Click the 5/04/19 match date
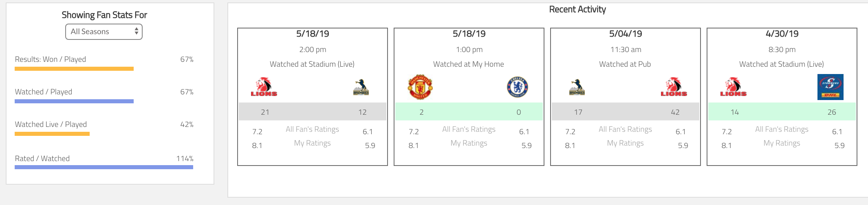The height and width of the screenshot is (205, 868). pos(626,34)
